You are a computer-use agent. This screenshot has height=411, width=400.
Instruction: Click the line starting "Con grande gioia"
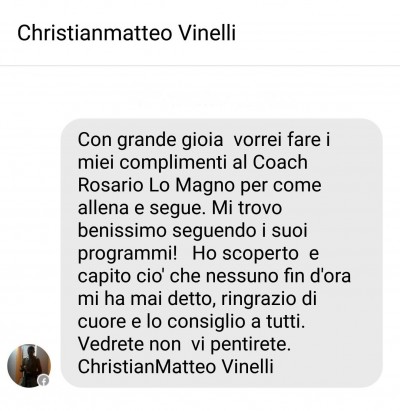[204, 140]
